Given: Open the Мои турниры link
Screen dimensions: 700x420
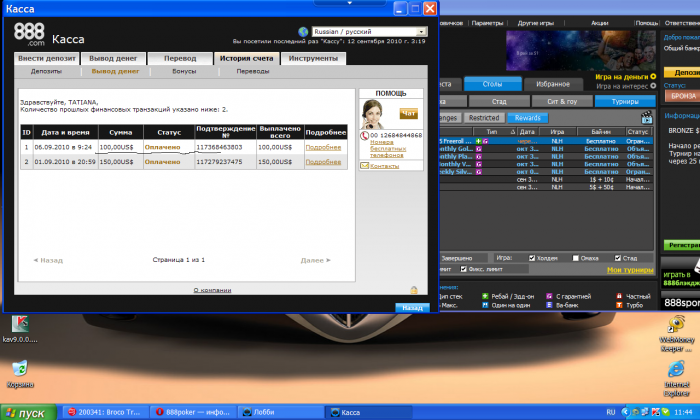Looking at the screenshot, I should (630, 270).
